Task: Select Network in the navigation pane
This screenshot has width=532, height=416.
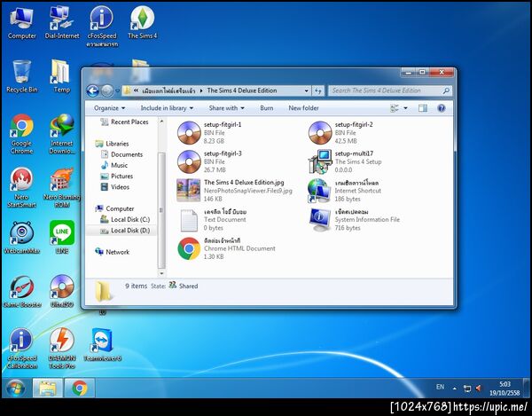Action: tap(113, 252)
